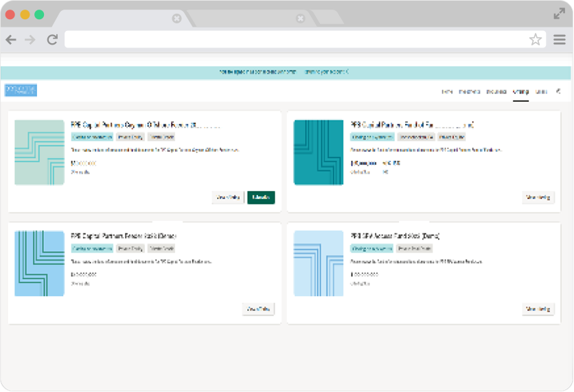Image resolution: width=574 pixels, height=392 pixels.
Task: Click the link in the teal banner
Action: pos(327,71)
